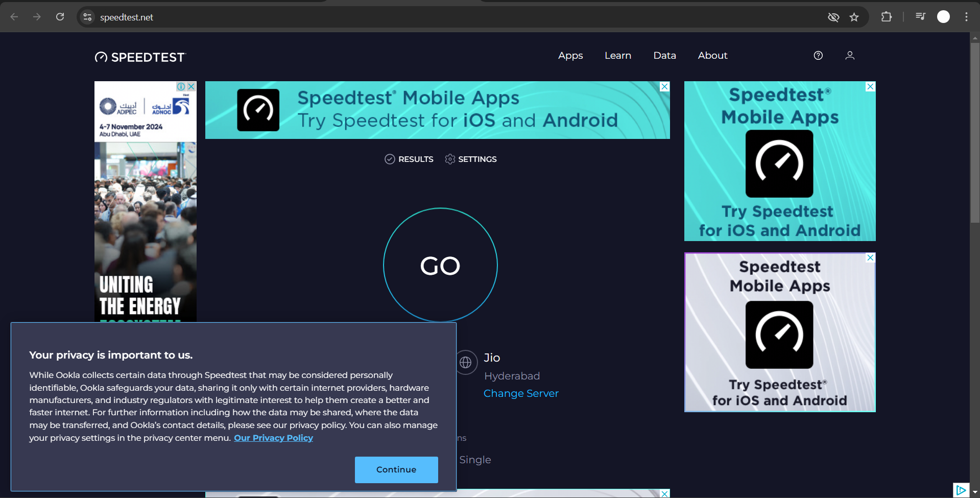Open the Chrome three-dot menu
The image size is (980, 498).
pyautogui.click(x=966, y=17)
